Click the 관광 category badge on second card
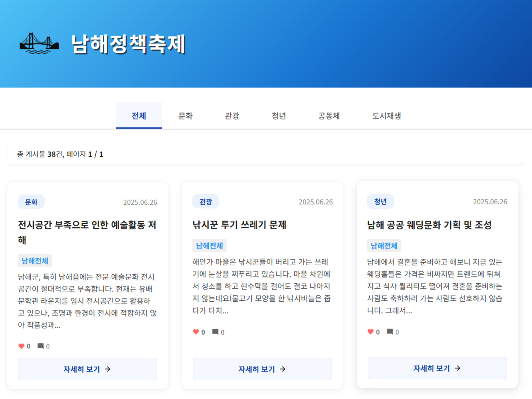 point(206,201)
